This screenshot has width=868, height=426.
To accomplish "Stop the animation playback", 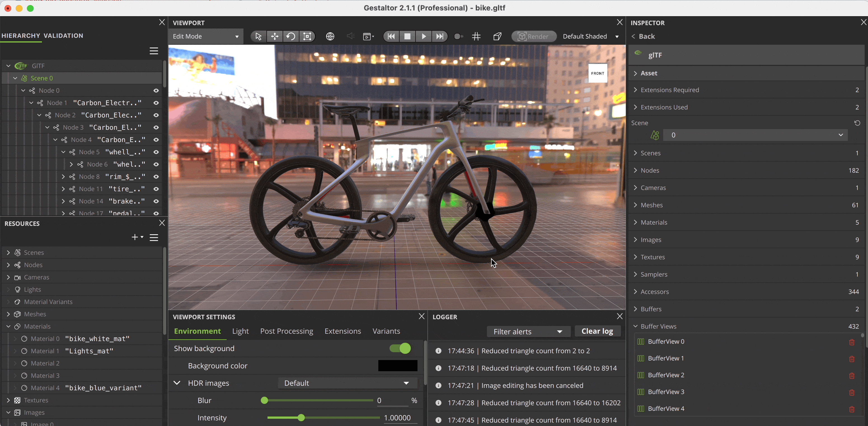I will 407,36.
